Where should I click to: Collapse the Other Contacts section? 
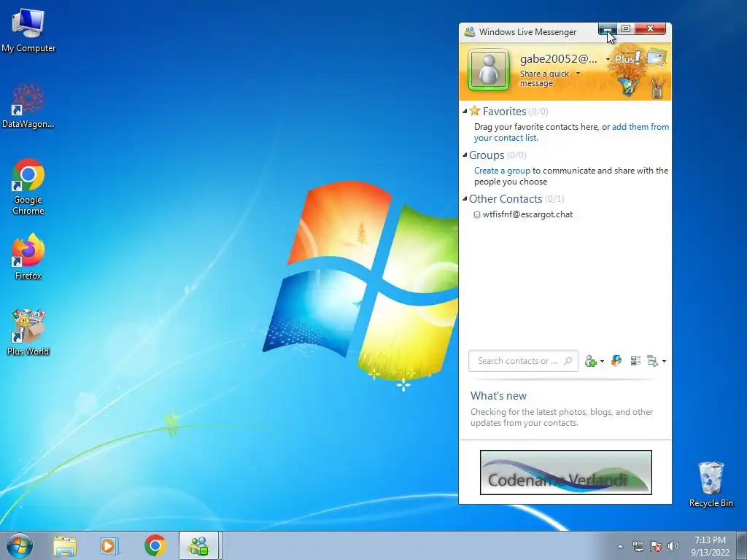465,198
